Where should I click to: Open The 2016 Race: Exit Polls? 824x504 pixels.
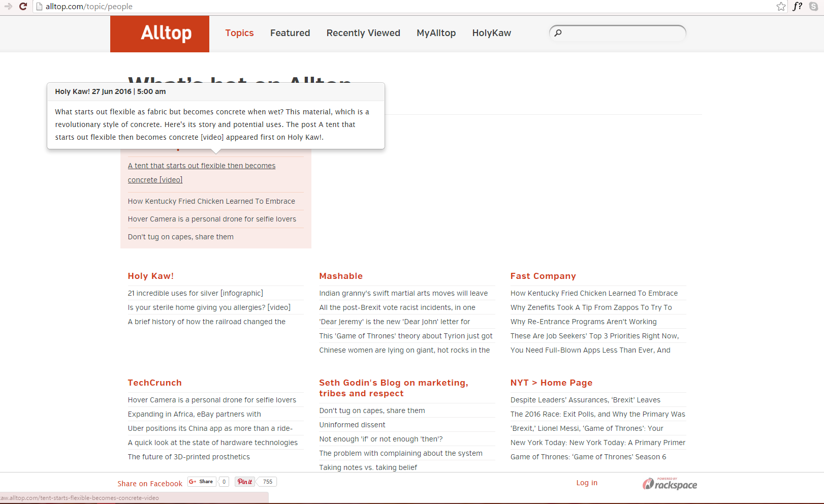pos(597,414)
